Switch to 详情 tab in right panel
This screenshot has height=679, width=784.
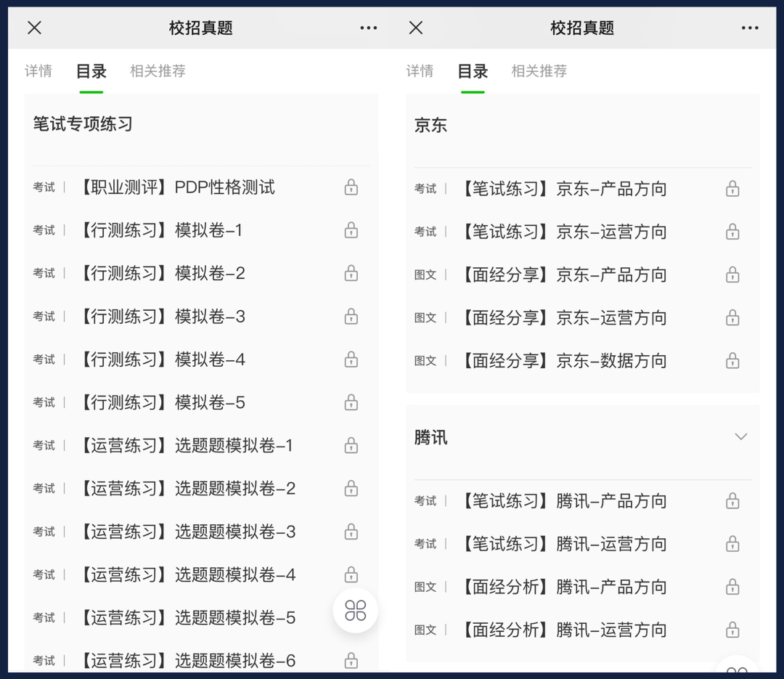[x=420, y=71]
